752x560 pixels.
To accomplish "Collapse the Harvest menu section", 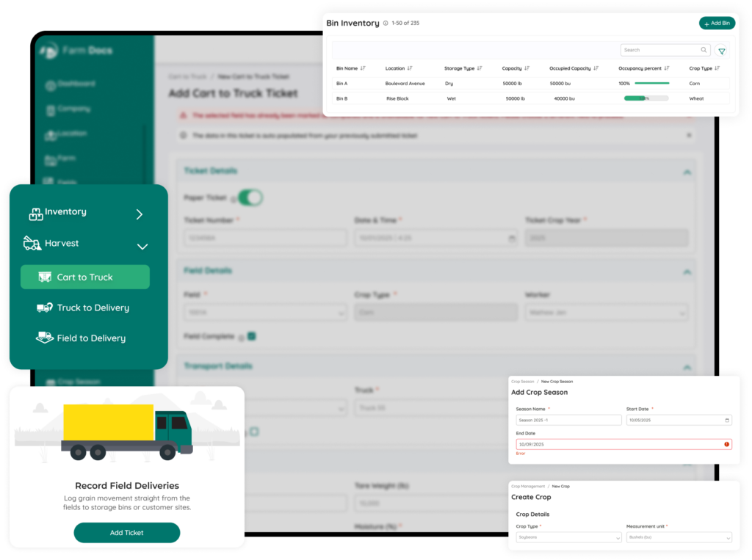I will (x=142, y=247).
